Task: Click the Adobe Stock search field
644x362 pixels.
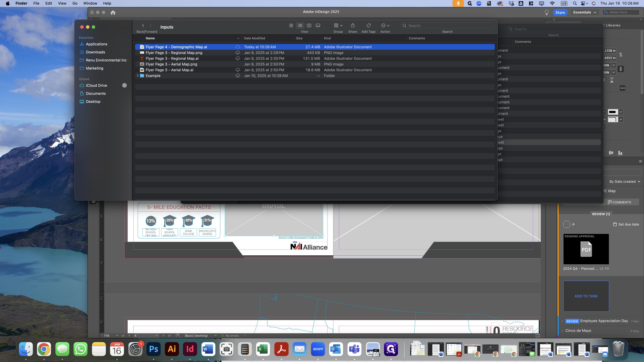Action: point(621,12)
